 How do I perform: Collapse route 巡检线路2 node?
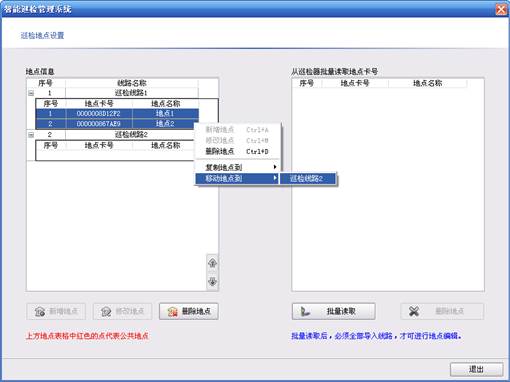tap(31, 135)
